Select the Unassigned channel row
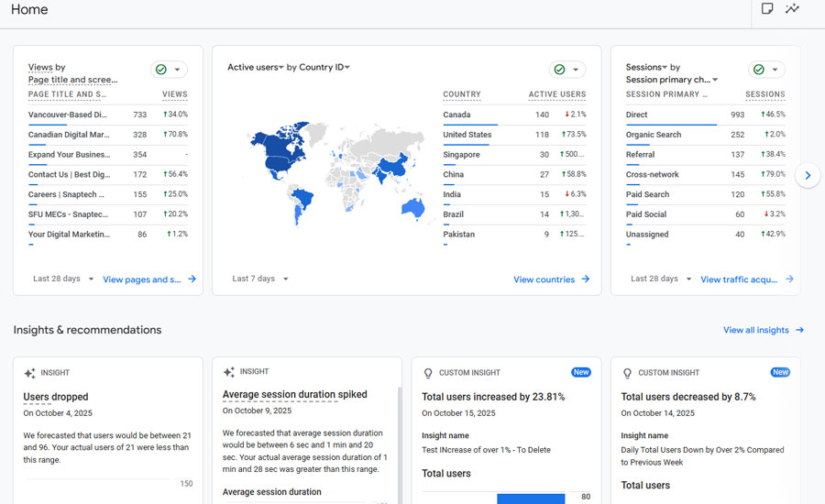 [x=706, y=235]
